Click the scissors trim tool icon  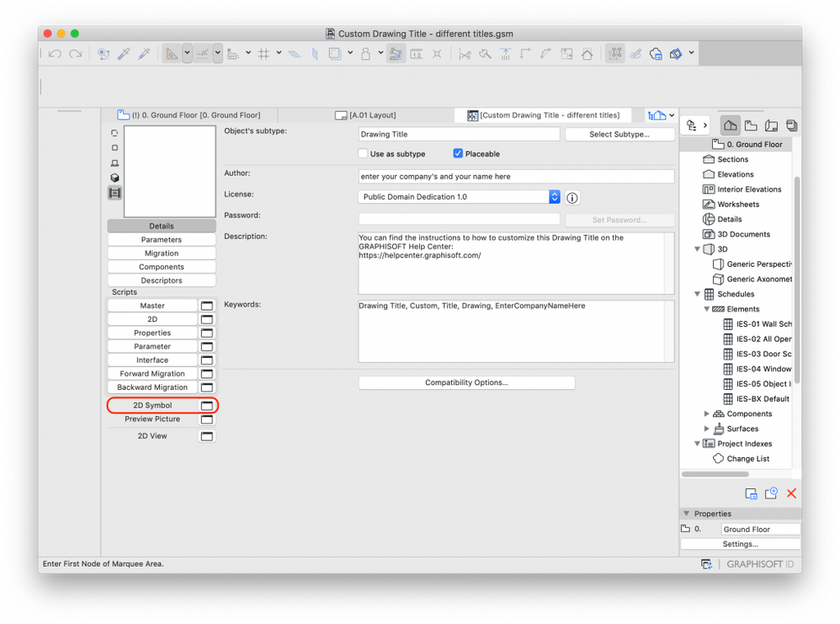[x=465, y=54]
